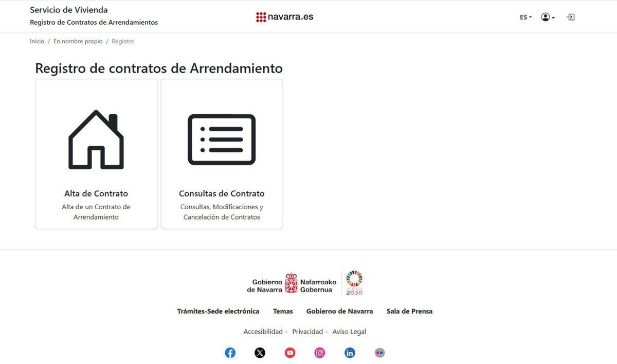This screenshot has height=364, width=617.
Task: Click the list icon for Consultas de Contrato
Action: (x=222, y=139)
